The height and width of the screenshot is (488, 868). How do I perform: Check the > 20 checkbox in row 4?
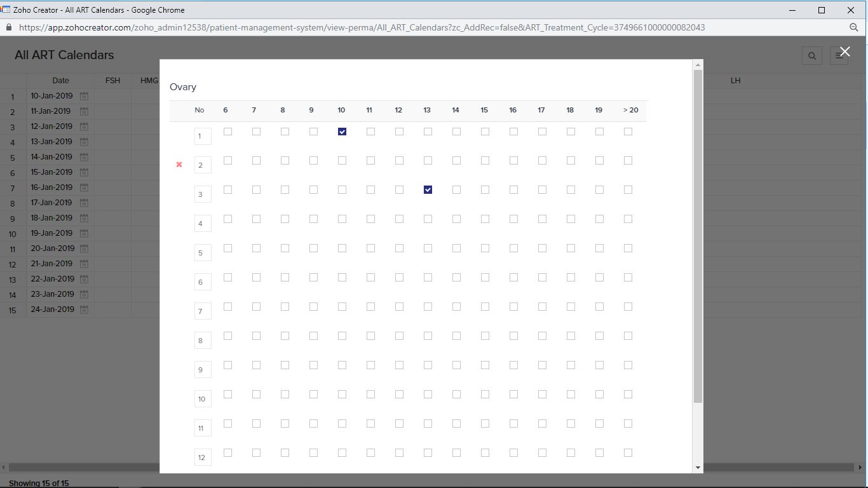pyautogui.click(x=628, y=219)
